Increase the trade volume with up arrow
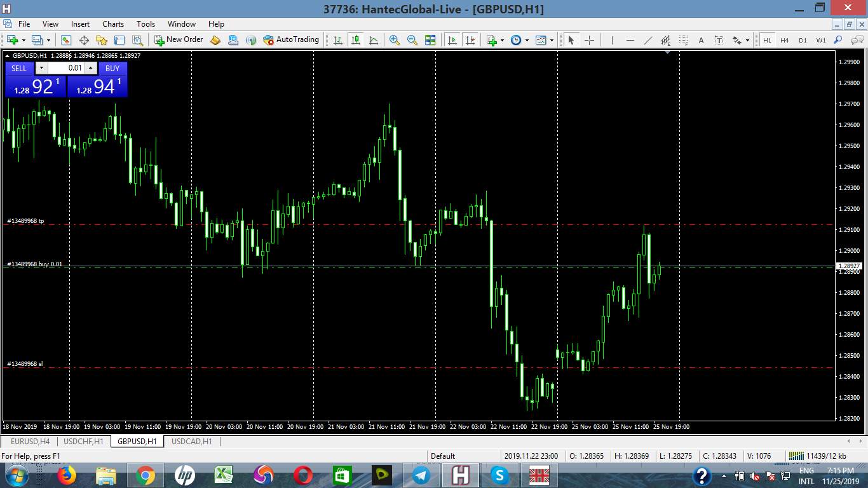Viewport: 868px width, 488px height. pos(91,68)
